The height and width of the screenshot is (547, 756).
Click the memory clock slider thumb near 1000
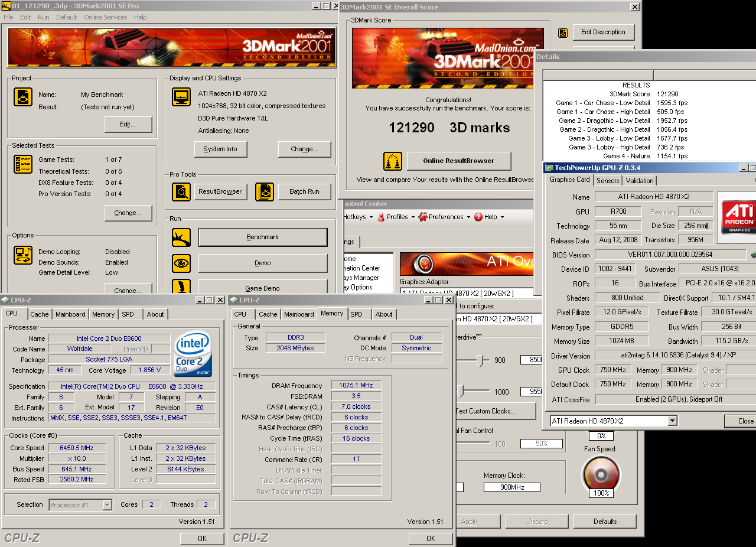[461, 392]
